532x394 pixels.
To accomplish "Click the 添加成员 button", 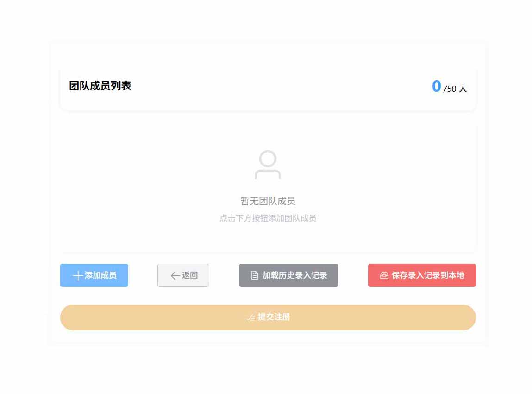I will [94, 275].
